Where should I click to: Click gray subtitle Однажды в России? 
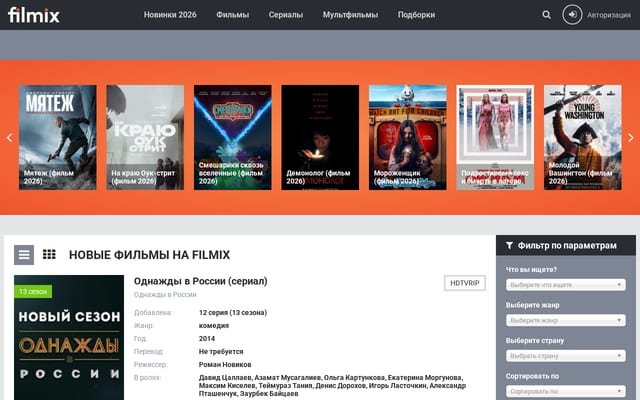point(165,294)
